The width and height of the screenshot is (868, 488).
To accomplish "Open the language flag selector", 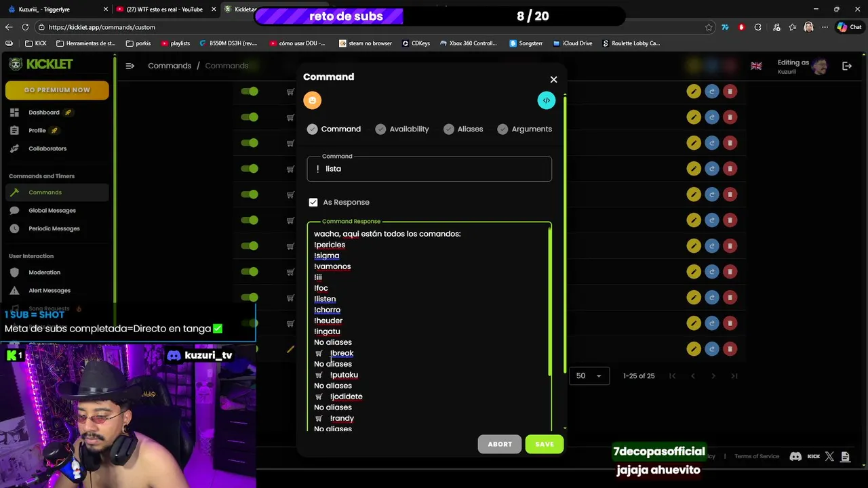I will pyautogui.click(x=756, y=66).
